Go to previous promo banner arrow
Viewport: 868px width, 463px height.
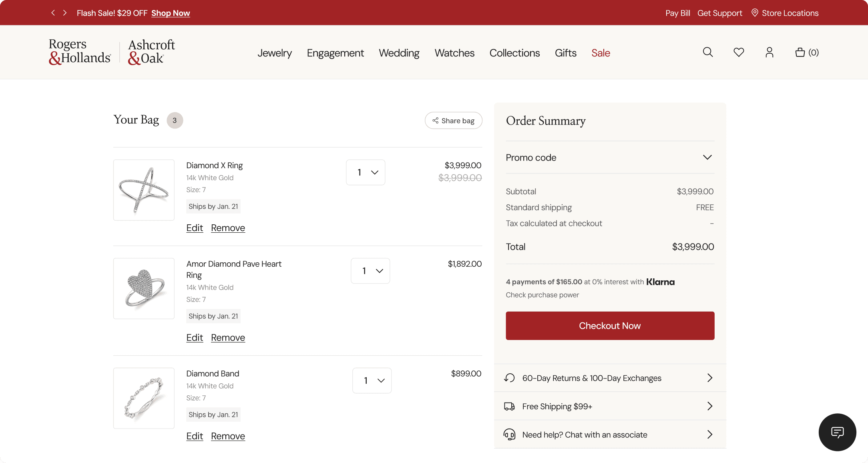coord(53,13)
